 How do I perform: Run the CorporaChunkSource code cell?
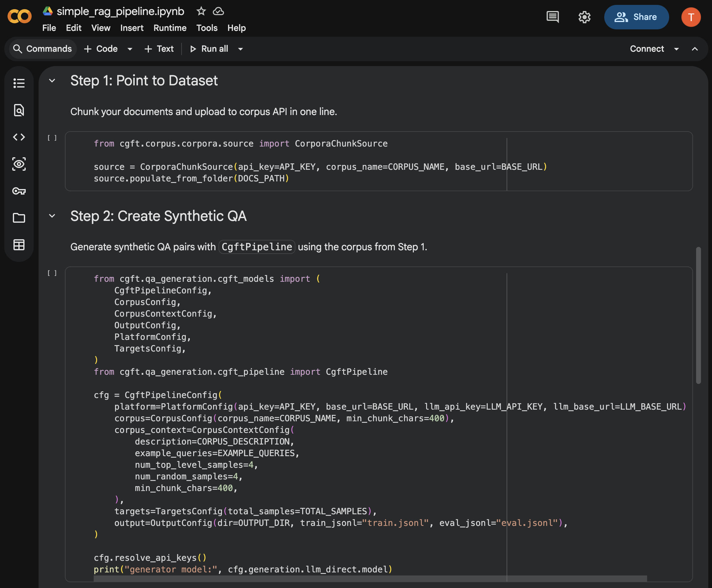tap(52, 138)
